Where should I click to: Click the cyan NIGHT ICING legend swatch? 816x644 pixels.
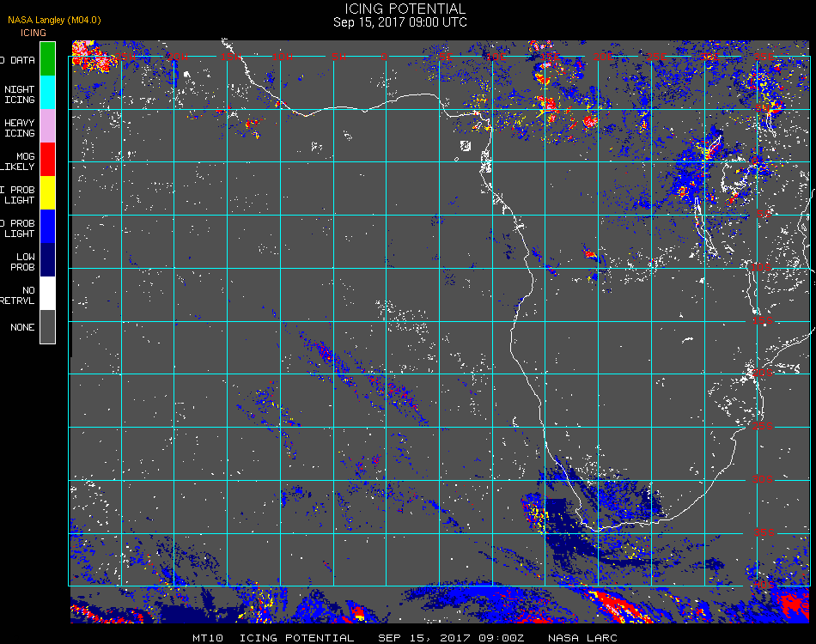coord(47,92)
